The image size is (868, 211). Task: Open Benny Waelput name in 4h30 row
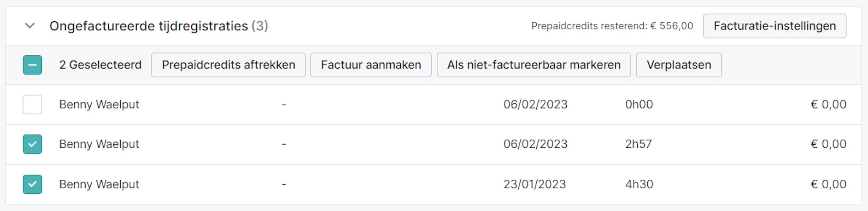point(99,184)
